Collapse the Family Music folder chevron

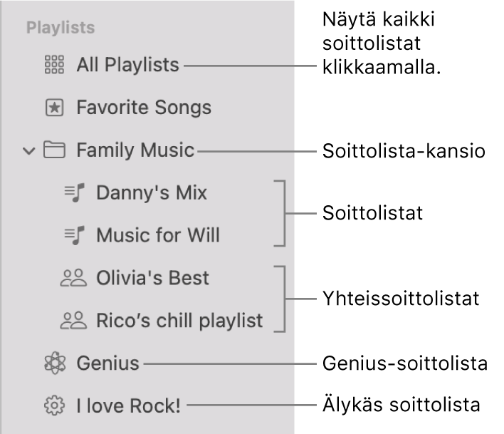(x=29, y=151)
